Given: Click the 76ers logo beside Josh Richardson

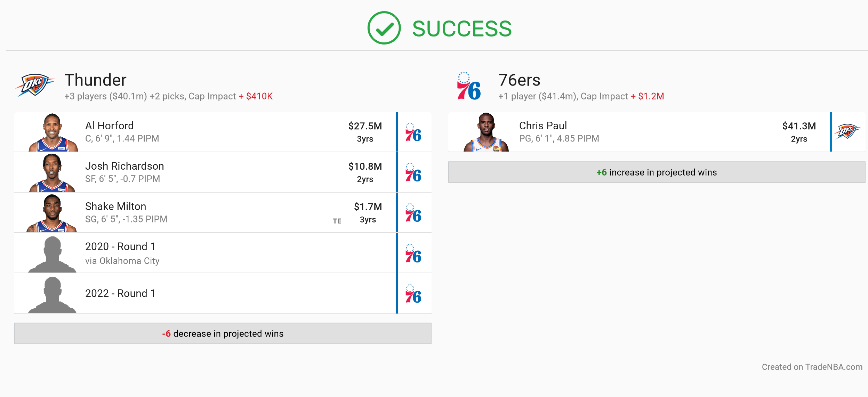Looking at the screenshot, I should (413, 172).
